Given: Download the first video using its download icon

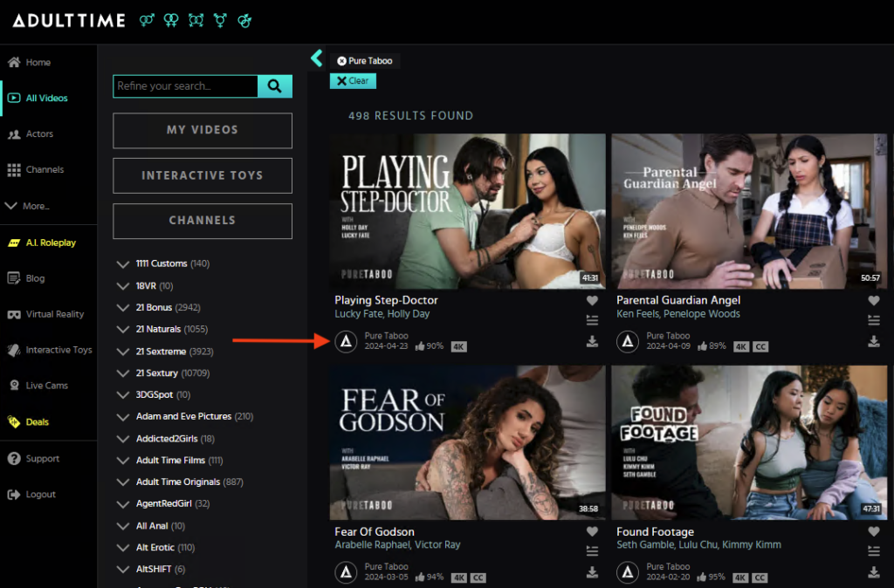Looking at the screenshot, I should point(593,341).
